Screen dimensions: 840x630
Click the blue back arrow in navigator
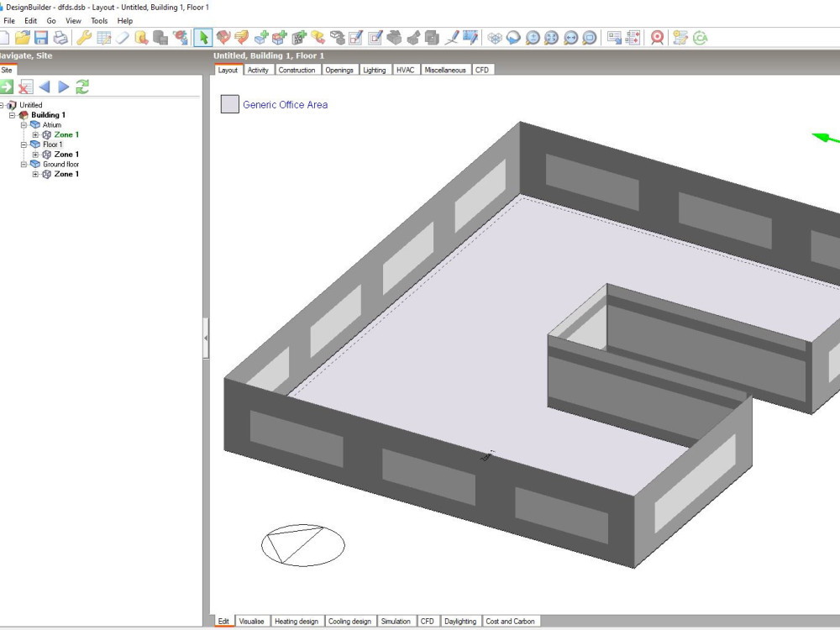45,87
